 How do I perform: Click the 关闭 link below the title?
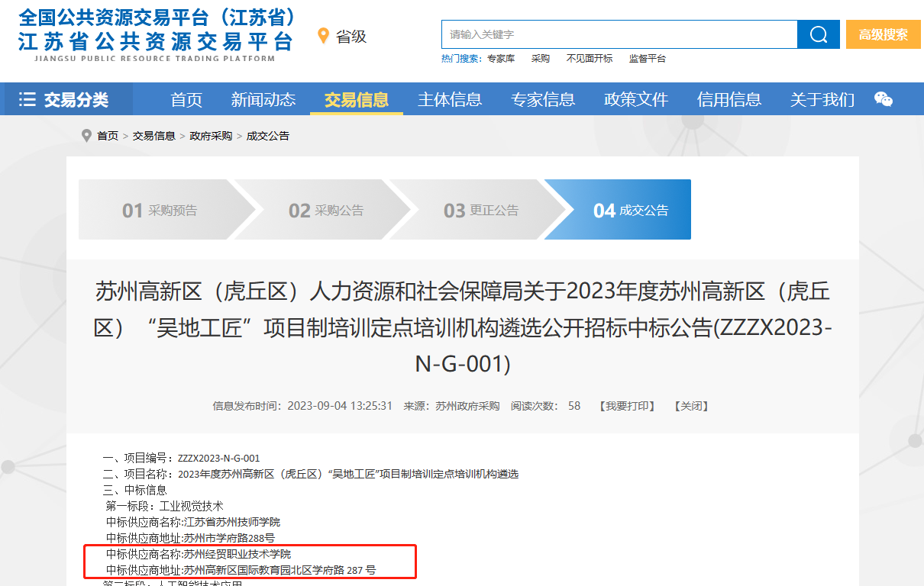(691, 406)
